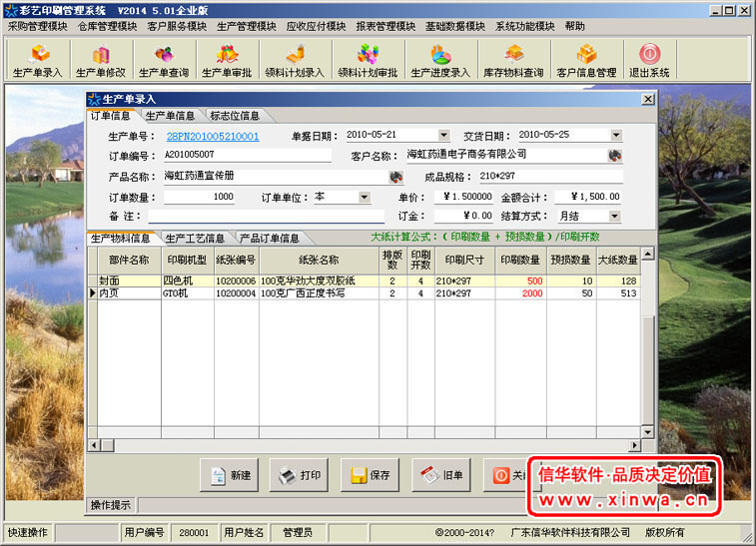Open 生产管理模块 menu

247,27
